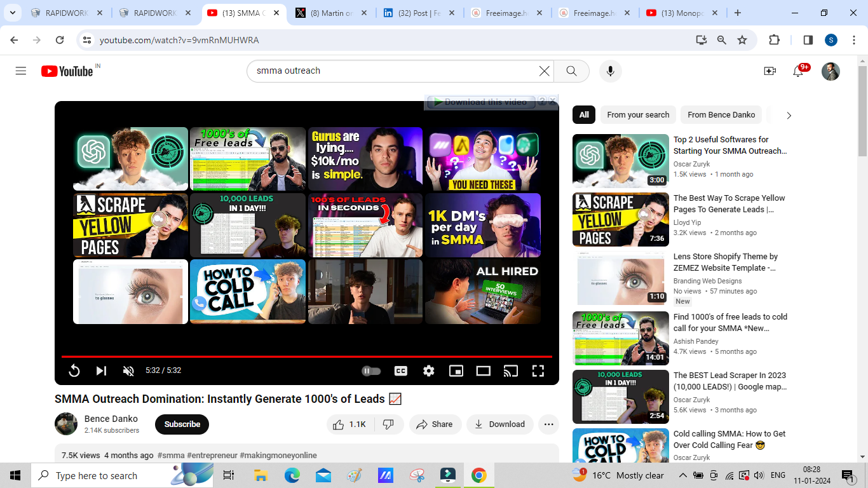This screenshot has height=488, width=868.
Task: Open Windows Start menu
Action: pyautogui.click(x=15, y=475)
